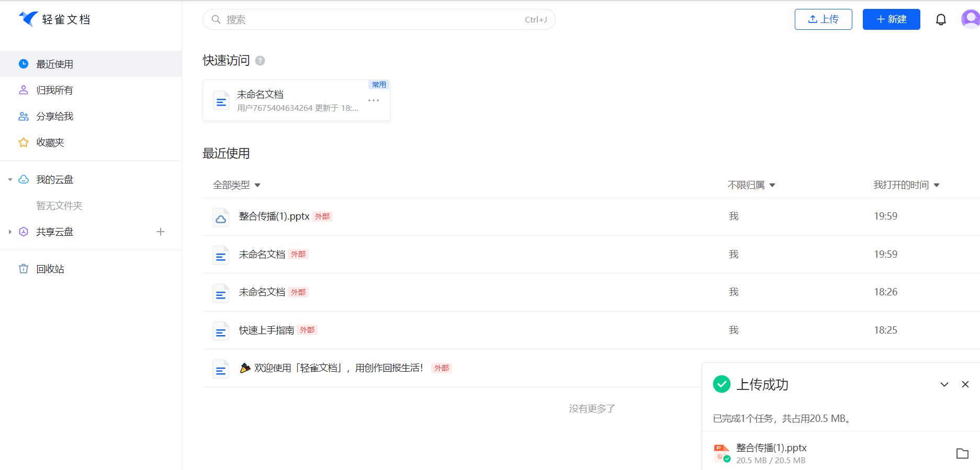The height and width of the screenshot is (470, 980).
Task: Click document icon of 未命名文档 opened at 18:26
Action: pos(221,293)
